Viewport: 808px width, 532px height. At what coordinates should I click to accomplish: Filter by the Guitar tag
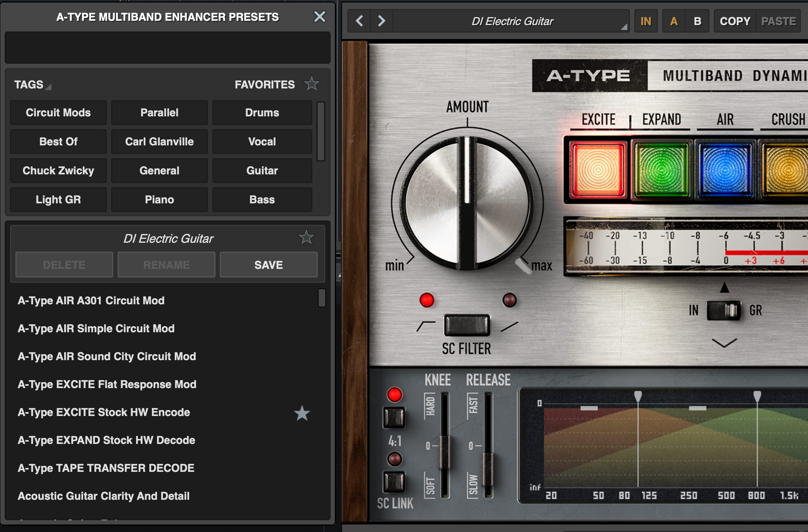(x=262, y=170)
